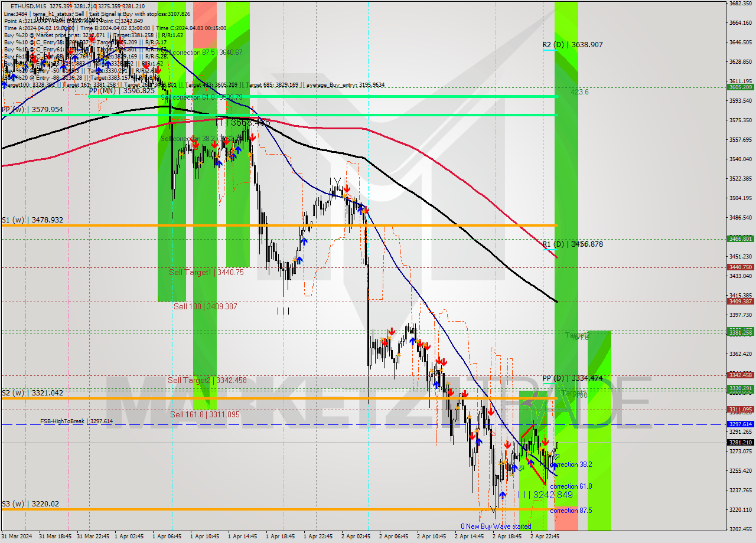Click the current price 3281.210 tag
Viewport: 756px width, 543px height.
(741, 443)
